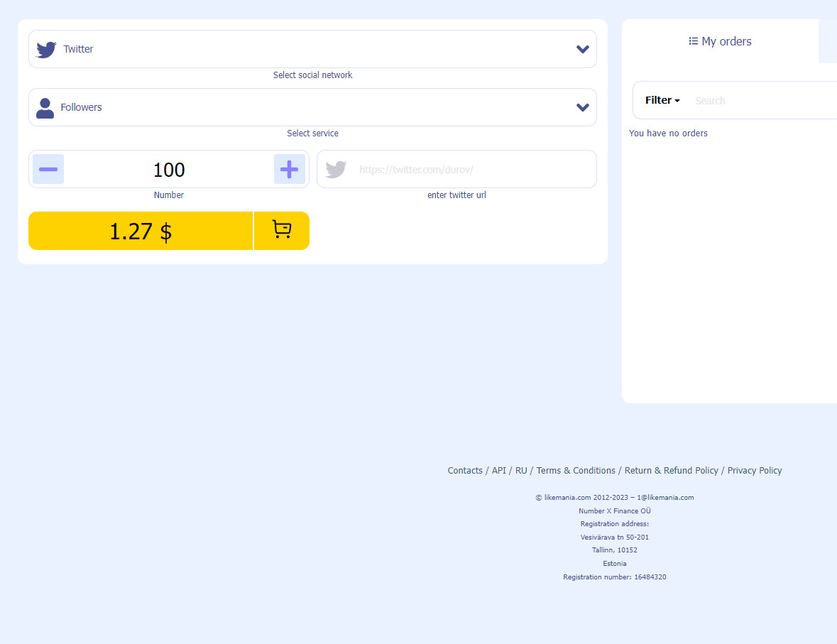Viewport: 837px width, 644px height.
Task: Click the 'Number X Finance OÜ' text
Action: click(614, 511)
